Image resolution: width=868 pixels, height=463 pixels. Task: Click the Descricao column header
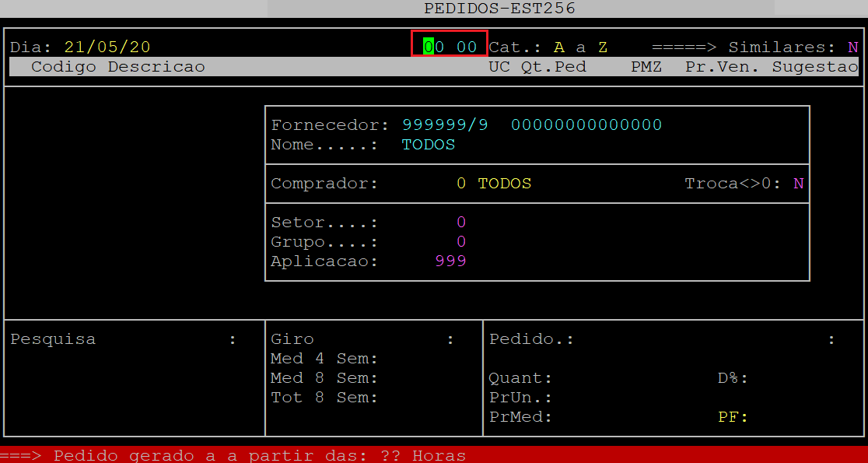point(156,67)
